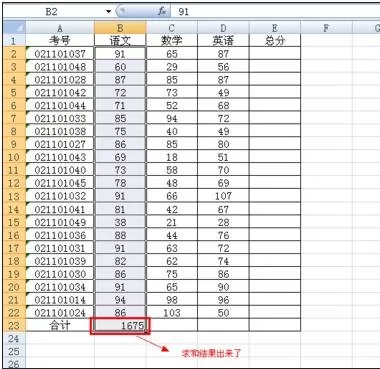This screenshot has height=369, width=380.
Task: Click empty total cell under 数学 in row 23
Action: pyautogui.click(x=172, y=325)
